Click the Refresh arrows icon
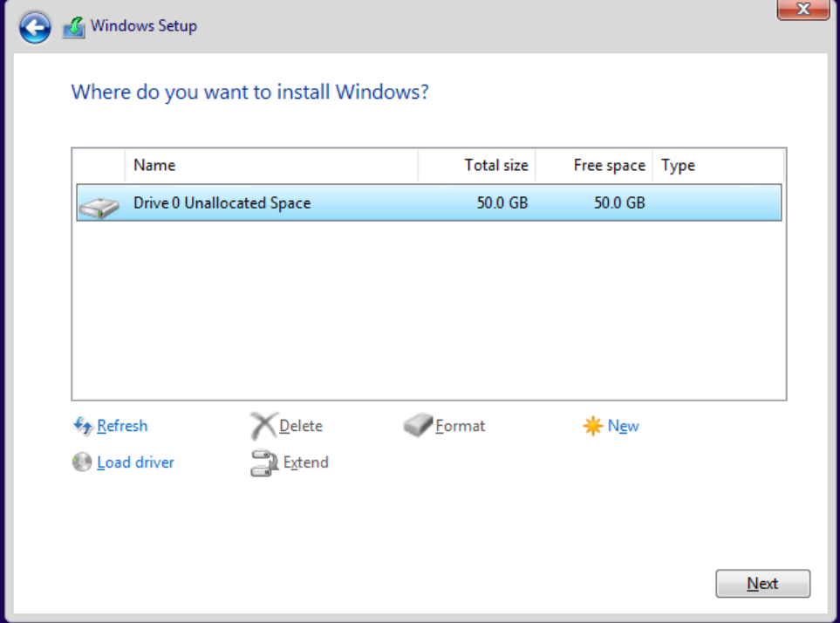Viewport: 840px width, 623px height. [83, 426]
